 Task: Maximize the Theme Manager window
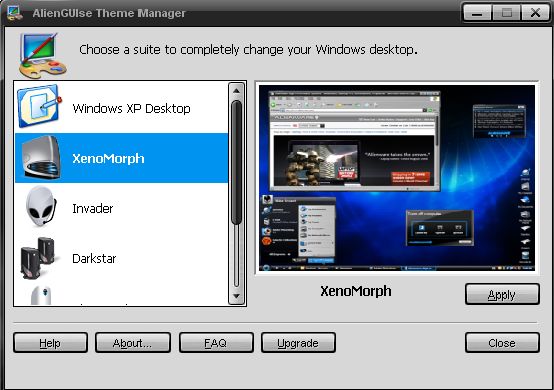click(x=506, y=13)
